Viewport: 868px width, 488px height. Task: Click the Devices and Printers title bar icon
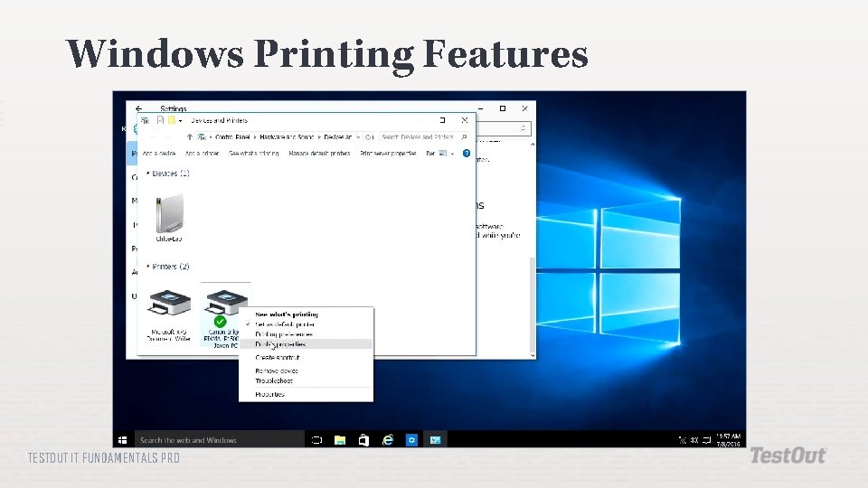tap(145, 120)
